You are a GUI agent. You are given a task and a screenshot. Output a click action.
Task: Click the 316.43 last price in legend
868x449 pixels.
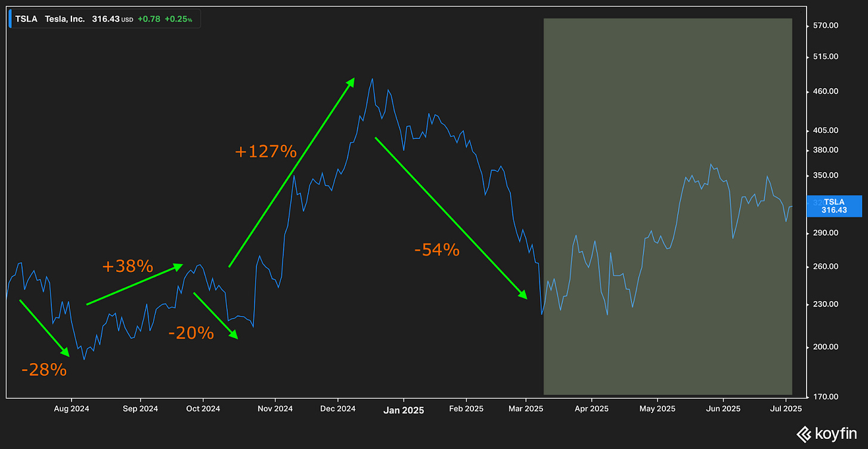106,19
